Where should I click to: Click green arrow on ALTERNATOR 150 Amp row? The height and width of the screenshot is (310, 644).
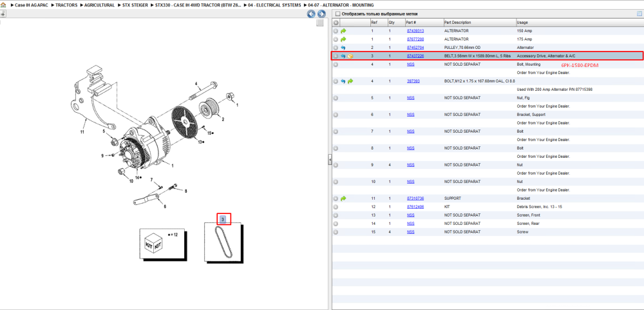343,31
